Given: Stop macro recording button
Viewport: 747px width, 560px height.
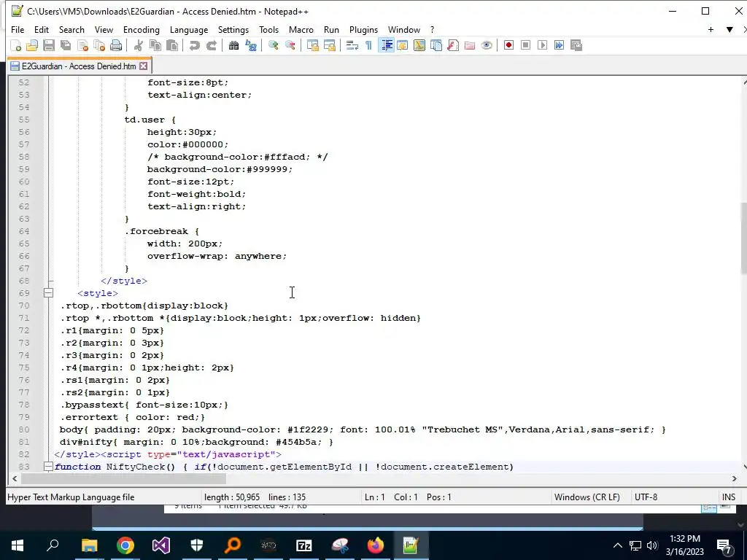Looking at the screenshot, I should pyautogui.click(x=525, y=45).
